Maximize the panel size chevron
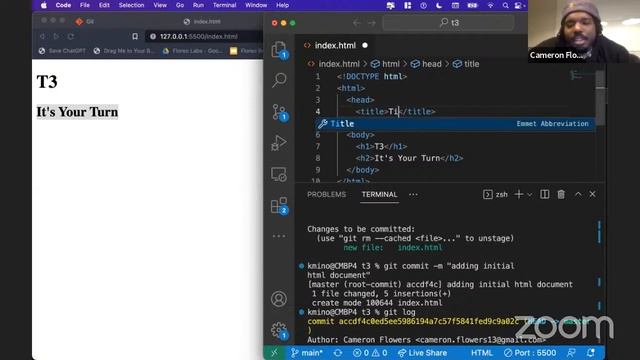 tap(578, 195)
